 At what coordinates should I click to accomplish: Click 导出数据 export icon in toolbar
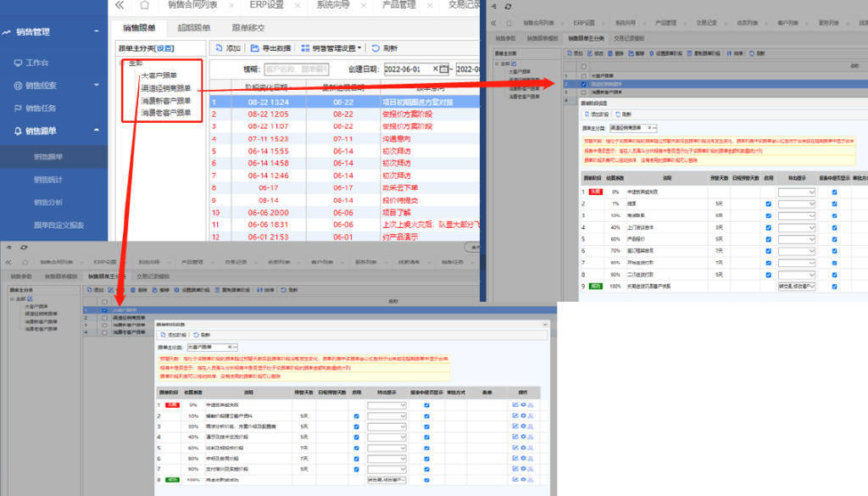(254, 48)
